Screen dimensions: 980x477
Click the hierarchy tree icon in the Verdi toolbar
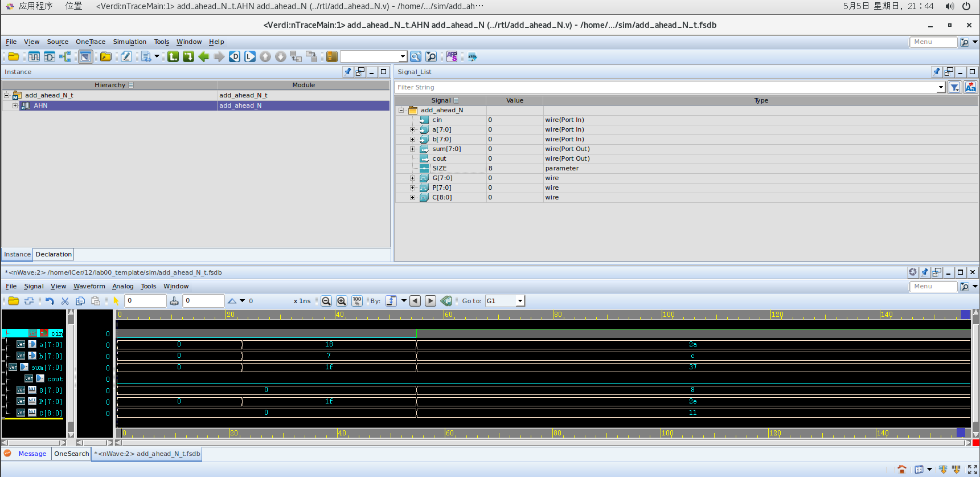point(65,56)
